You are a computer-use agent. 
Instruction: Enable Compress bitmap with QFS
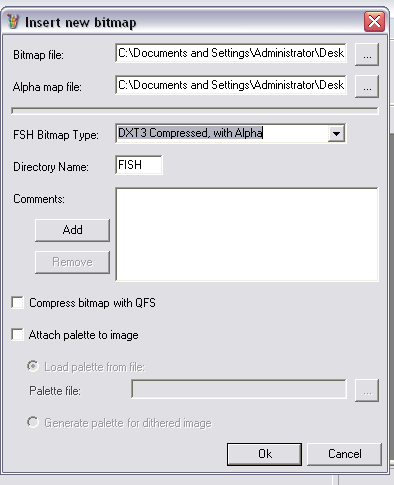17,303
